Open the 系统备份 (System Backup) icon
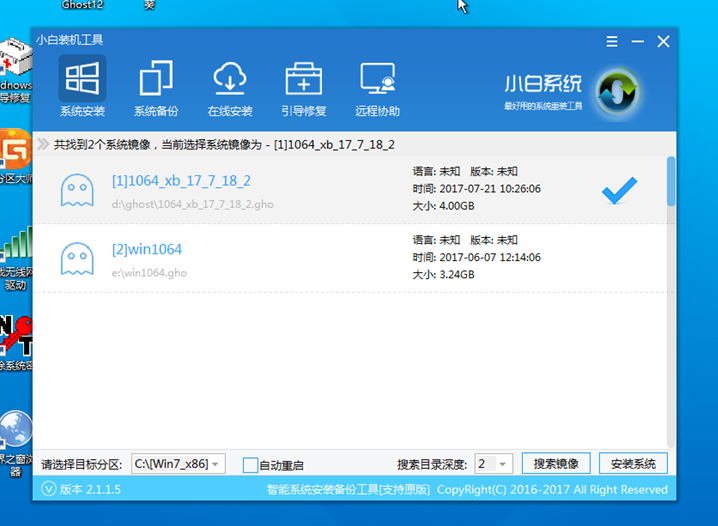This screenshot has height=526, width=718. (x=156, y=87)
